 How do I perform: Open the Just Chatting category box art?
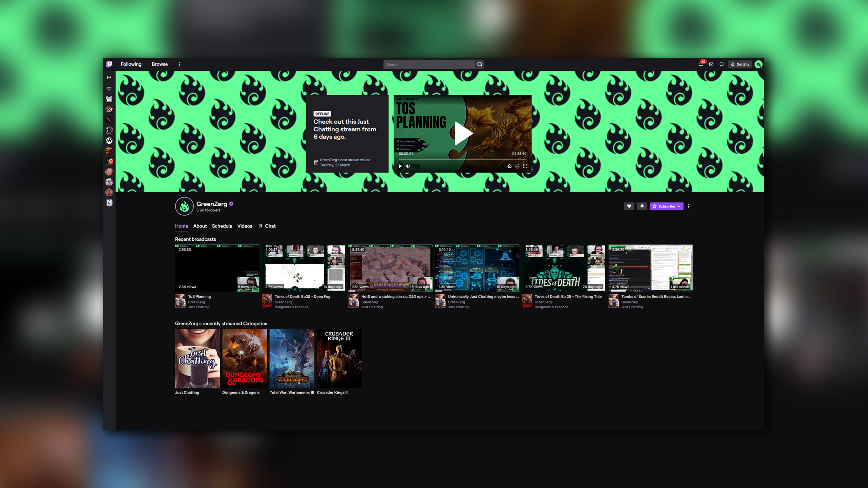[198, 358]
